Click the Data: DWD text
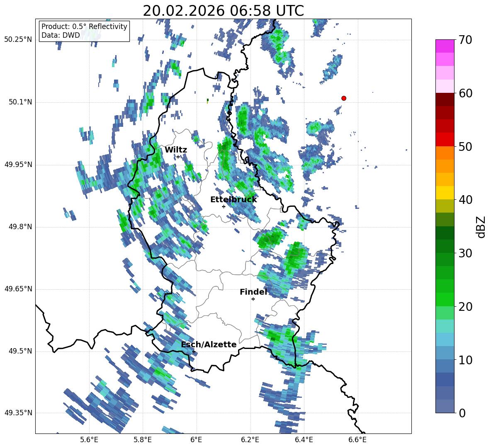 [61, 35]
